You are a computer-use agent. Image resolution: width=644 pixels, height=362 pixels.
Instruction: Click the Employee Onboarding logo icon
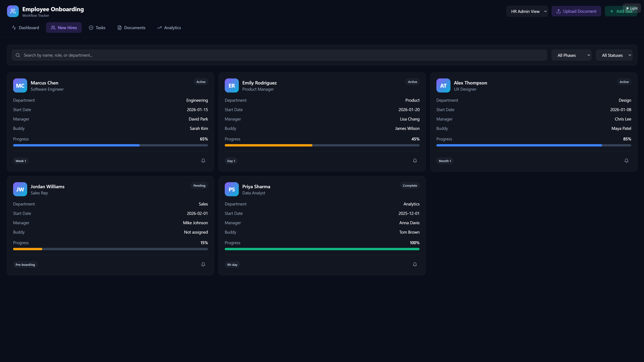[13, 11]
